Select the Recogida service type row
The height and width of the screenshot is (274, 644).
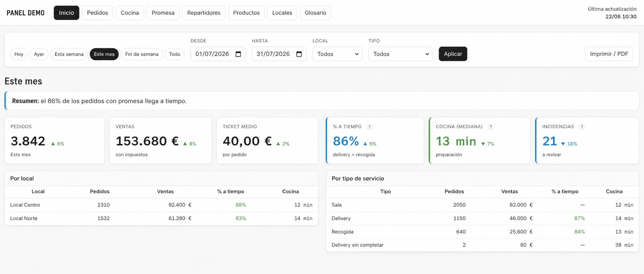click(482, 232)
